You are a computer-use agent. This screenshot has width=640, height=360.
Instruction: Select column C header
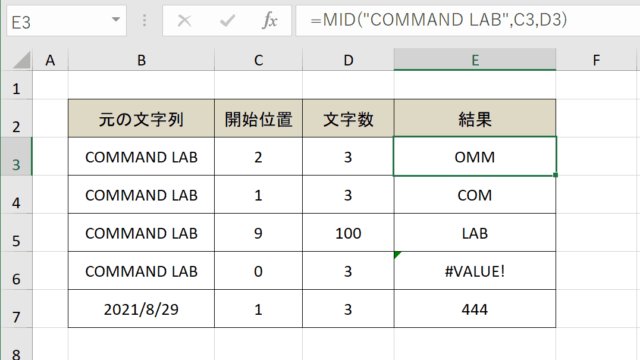tap(258, 60)
